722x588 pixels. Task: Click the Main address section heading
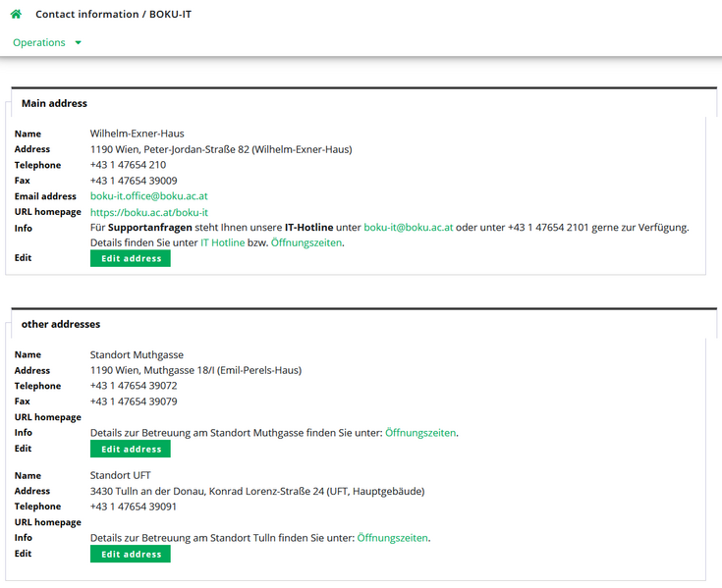click(54, 103)
